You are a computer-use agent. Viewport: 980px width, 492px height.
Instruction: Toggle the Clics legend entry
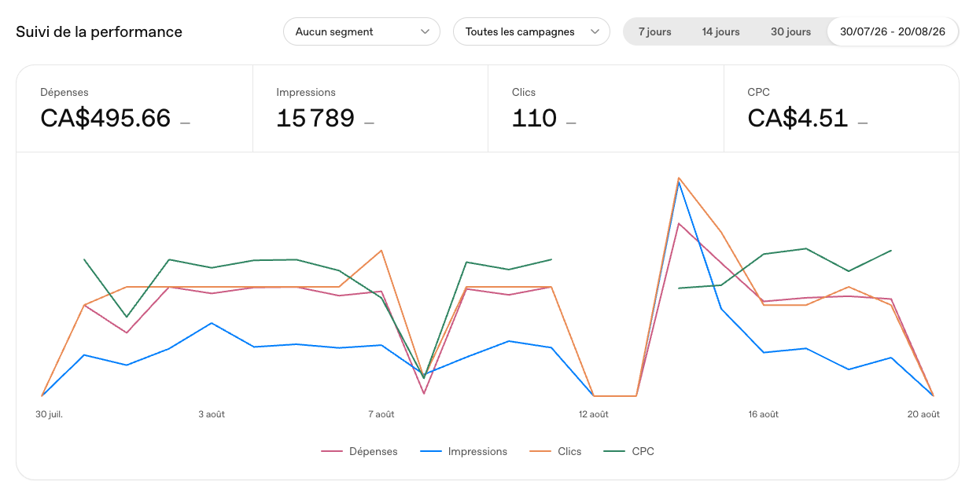555,451
